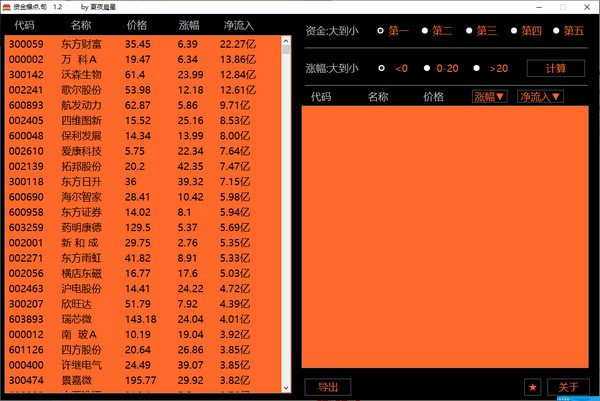Select row 002001 新和成
600x401 pixels.
143,243
